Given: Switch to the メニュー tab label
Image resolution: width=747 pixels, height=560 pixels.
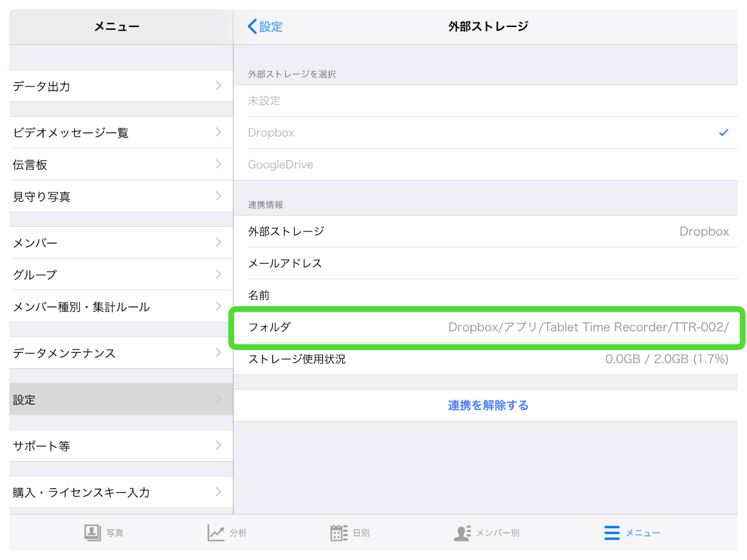Looking at the screenshot, I should pyautogui.click(x=643, y=533).
